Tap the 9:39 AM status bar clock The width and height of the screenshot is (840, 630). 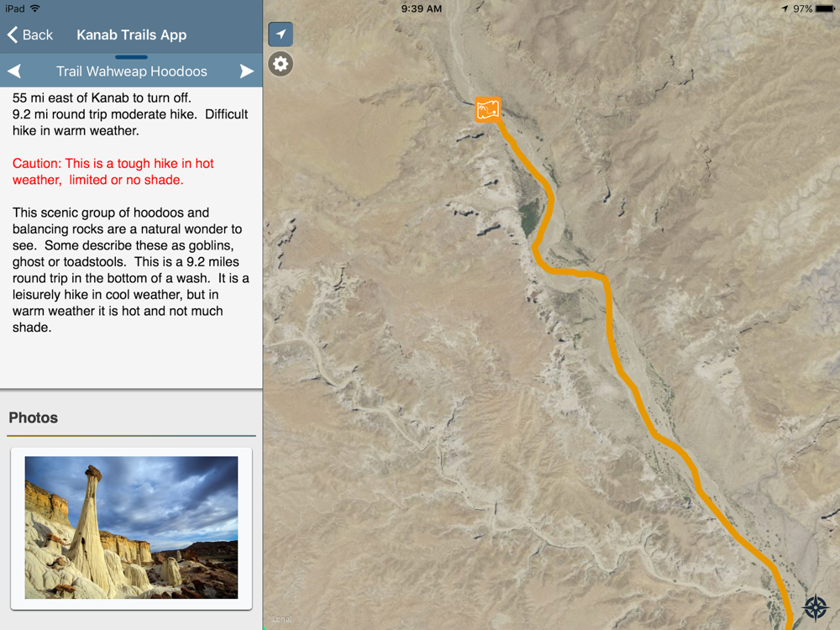421,8
